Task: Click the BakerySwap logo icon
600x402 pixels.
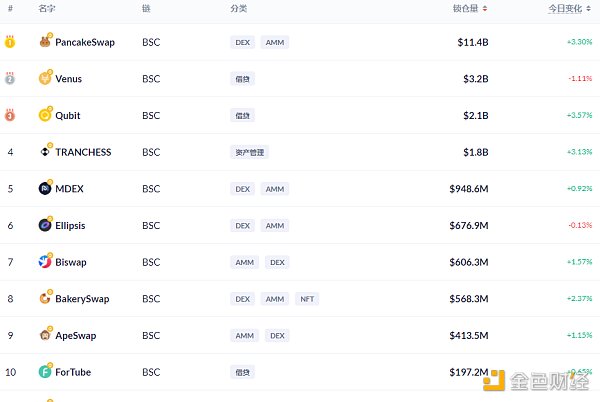Action: coord(45,298)
